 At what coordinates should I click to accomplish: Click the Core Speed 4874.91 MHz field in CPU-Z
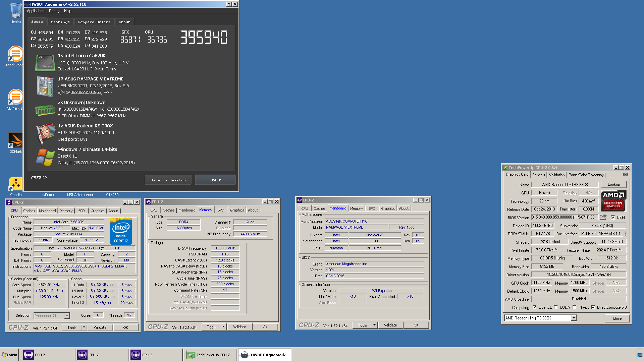49,285
